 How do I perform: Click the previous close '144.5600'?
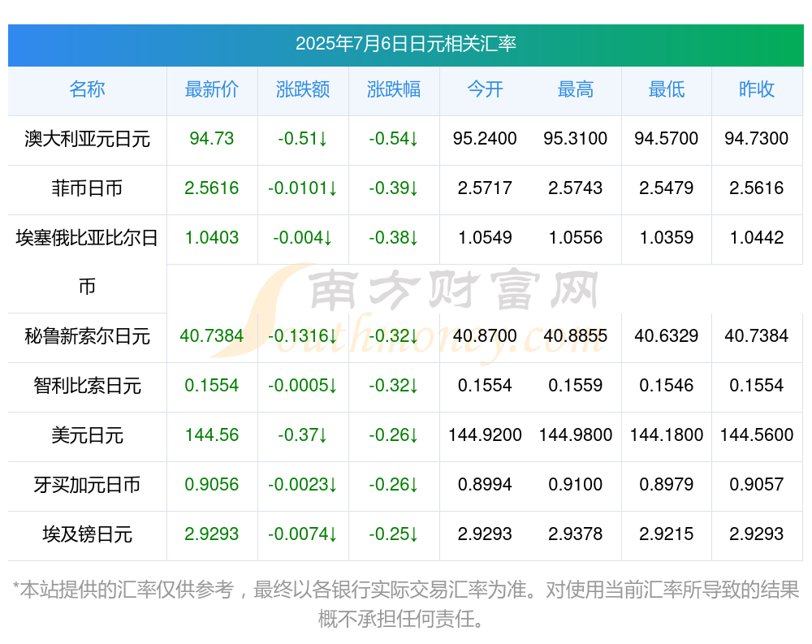(757, 434)
